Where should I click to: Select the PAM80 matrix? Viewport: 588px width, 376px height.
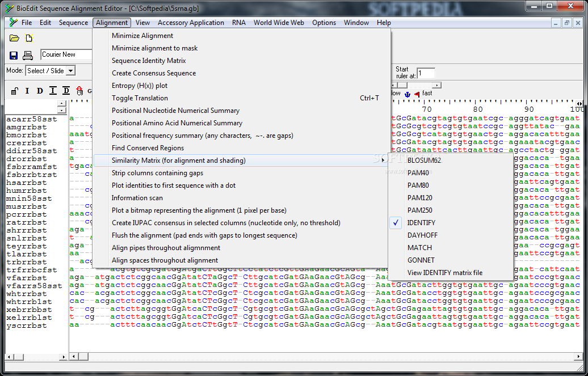(x=451, y=185)
